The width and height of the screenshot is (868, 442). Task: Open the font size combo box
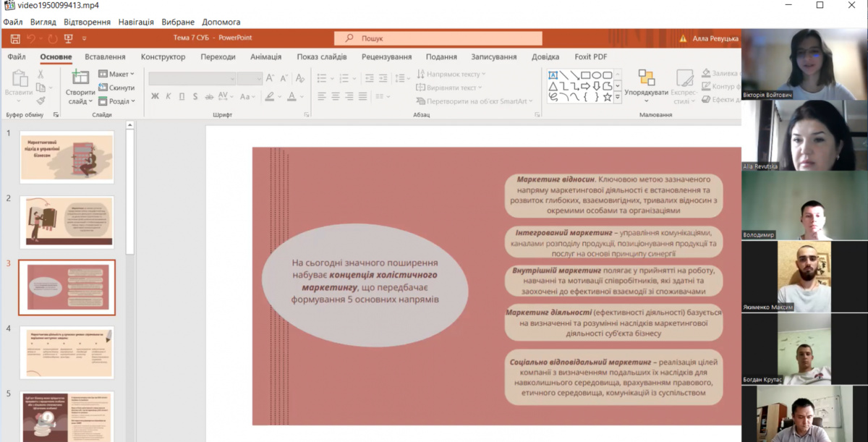click(x=250, y=78)
